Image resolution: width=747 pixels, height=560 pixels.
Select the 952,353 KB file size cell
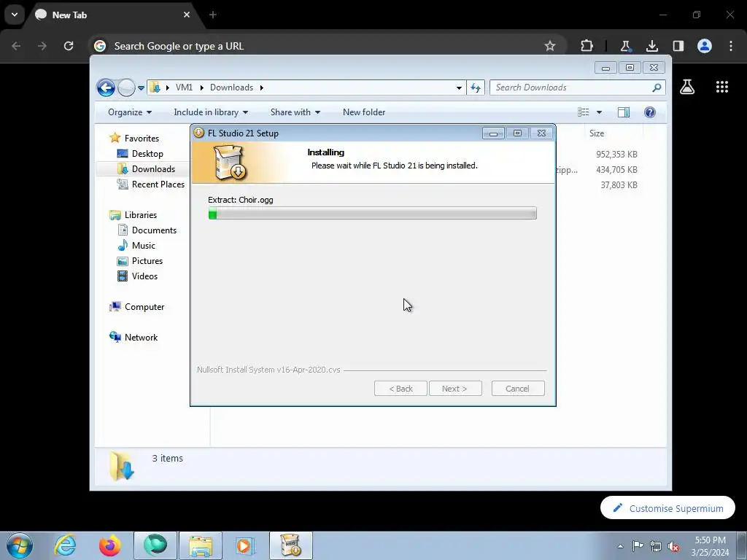(x=616, y=155)
